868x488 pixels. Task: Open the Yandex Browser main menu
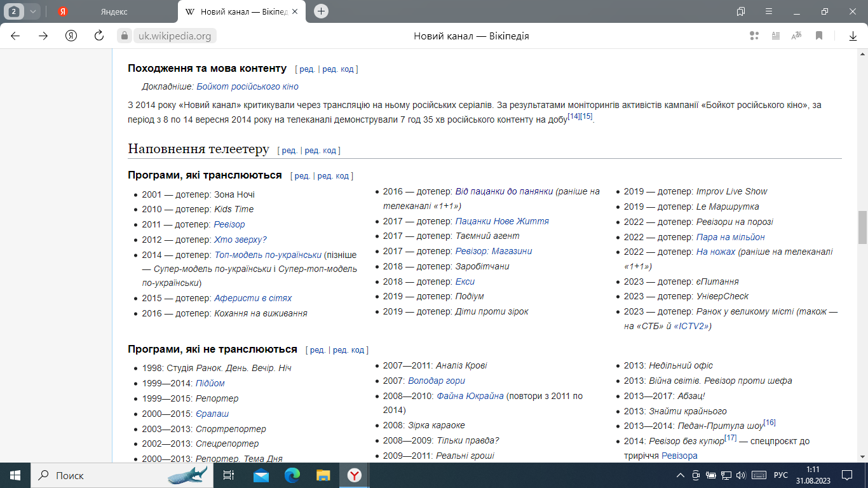[769, 11]
